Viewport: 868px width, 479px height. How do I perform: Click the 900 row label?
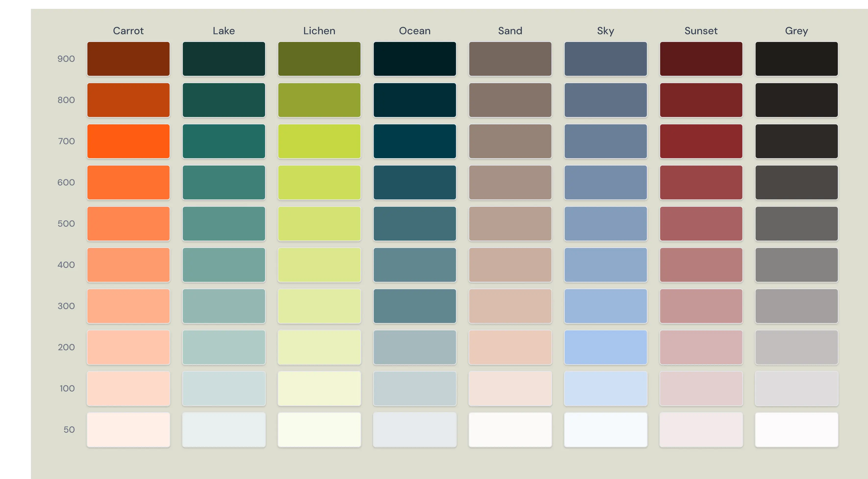tap(66, 59)
